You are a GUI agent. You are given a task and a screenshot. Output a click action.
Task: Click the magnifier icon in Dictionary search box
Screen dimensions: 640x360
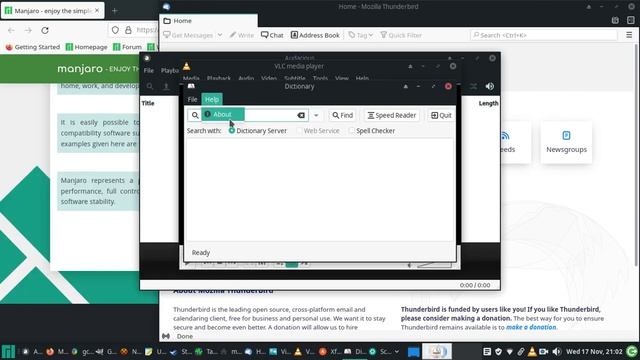[195, 116]
